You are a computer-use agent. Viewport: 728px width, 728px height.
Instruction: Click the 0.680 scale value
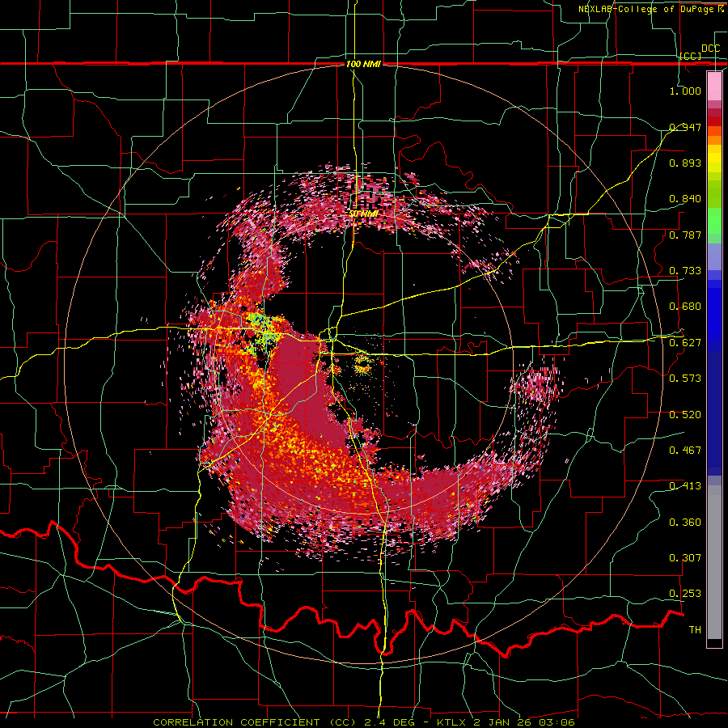[x=685, y=307]
